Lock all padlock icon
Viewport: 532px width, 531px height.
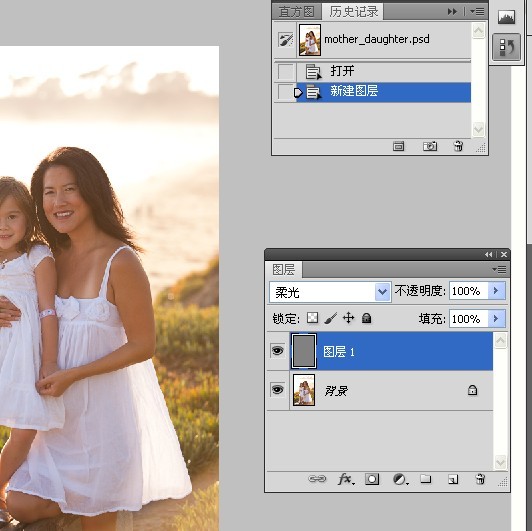tap(366, 318)
